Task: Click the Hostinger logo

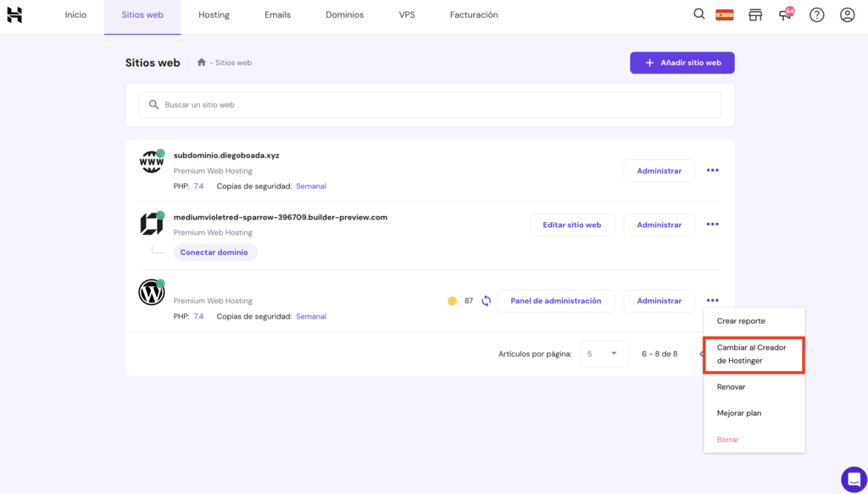Action: pos(14,14)
